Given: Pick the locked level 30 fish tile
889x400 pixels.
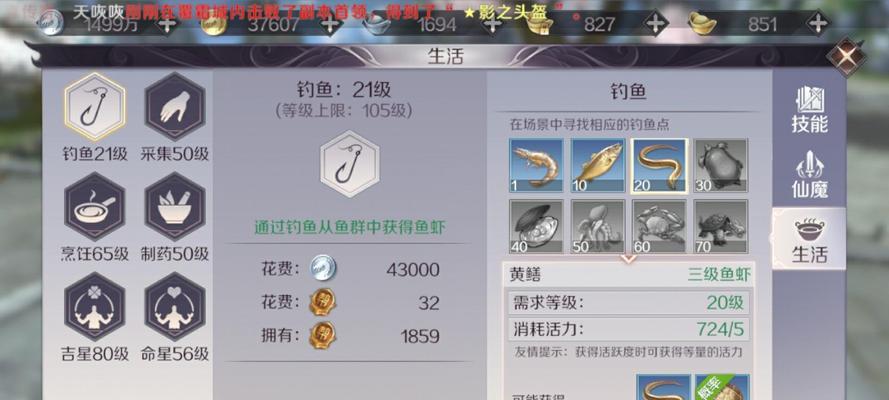Looking at the screenshot, I should point(721,165).
